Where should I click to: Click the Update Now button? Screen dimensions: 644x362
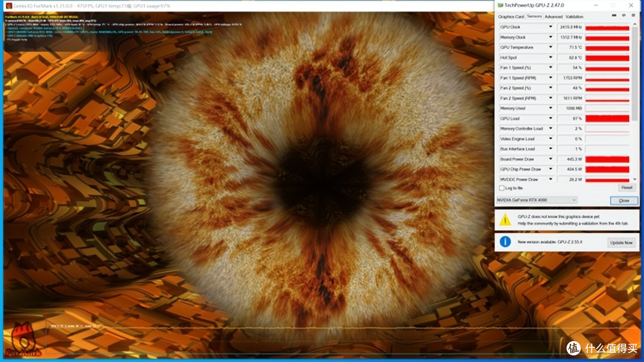coord(621,243)
